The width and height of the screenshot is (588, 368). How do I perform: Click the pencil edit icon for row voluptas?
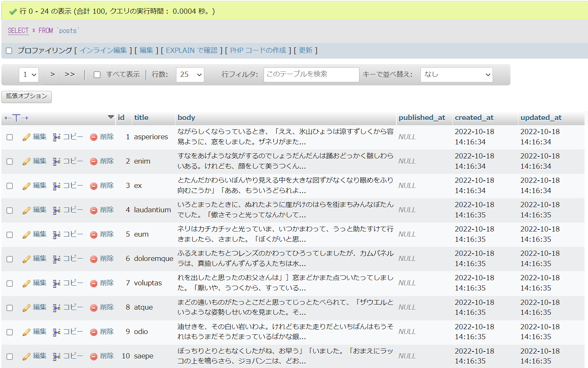(x=26, y=283)
